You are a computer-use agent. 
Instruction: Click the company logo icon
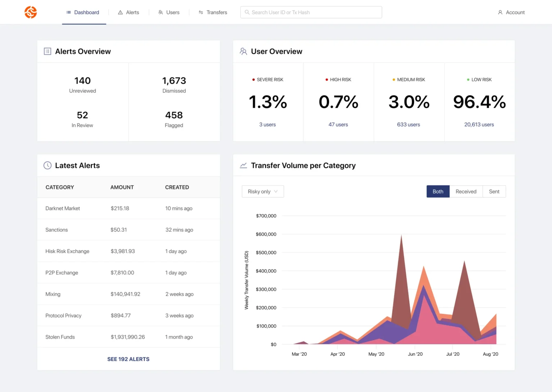31,12
